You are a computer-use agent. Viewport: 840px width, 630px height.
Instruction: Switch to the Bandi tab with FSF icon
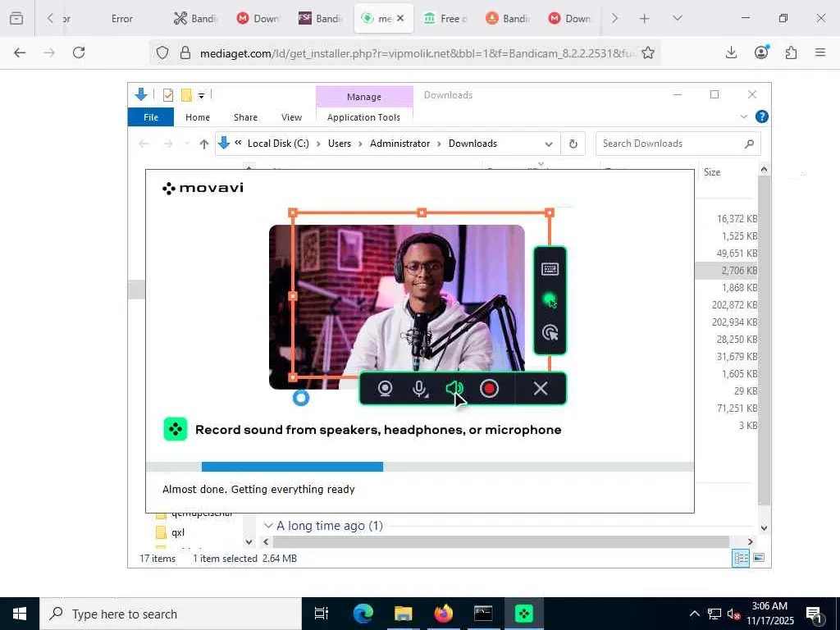click(x=321, y=18)
